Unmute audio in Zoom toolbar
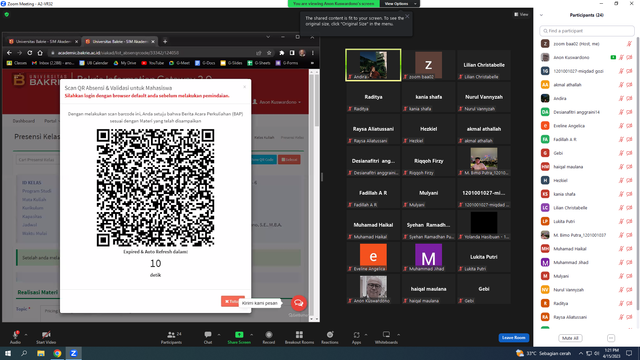 tap(15, 335)
